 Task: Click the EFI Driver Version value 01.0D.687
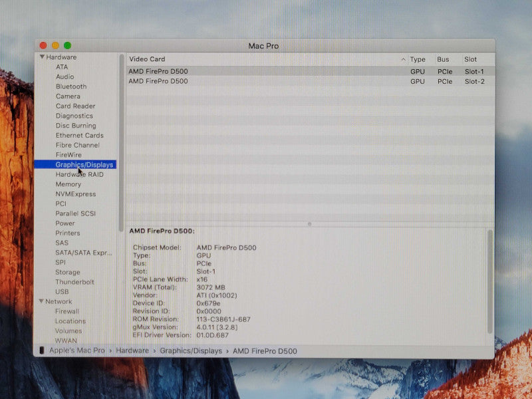(212, 335)
